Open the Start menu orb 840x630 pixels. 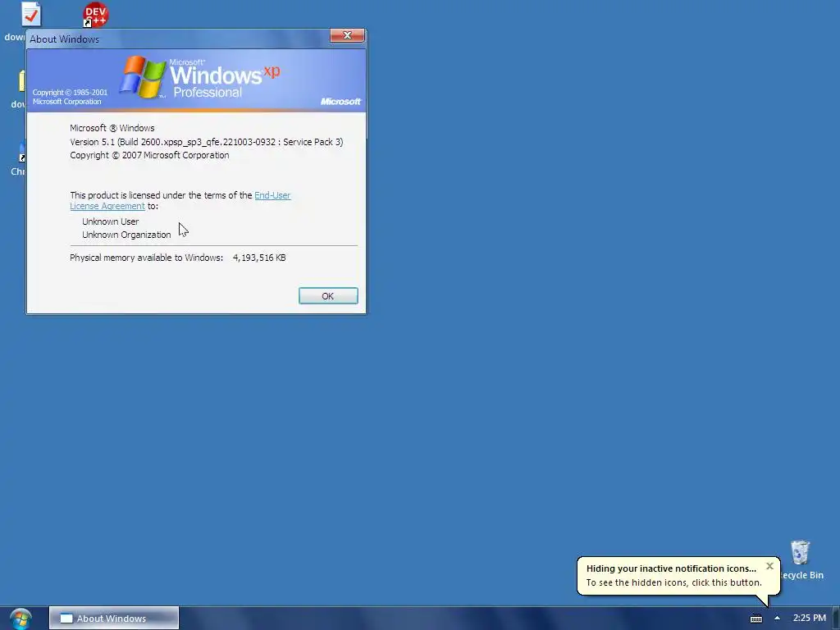tap(21, 619)
